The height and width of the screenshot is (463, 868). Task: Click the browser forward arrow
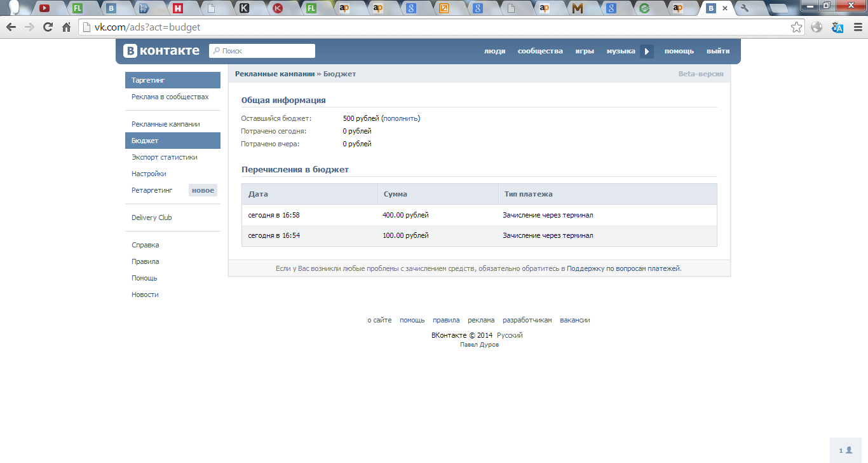(29, 27)
